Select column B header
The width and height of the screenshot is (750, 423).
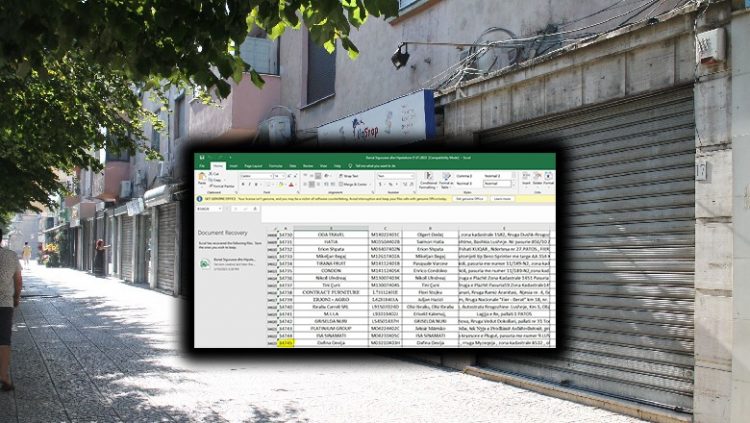click(331, 229)
